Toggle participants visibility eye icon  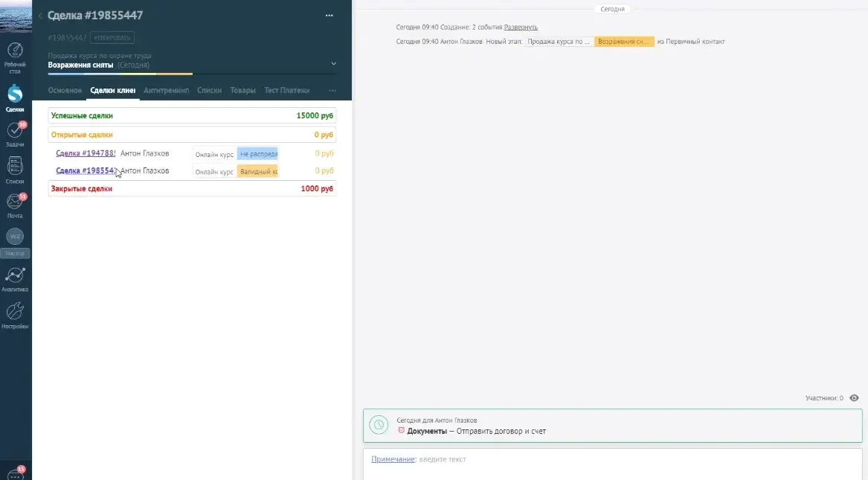click(x=854, y=398)
